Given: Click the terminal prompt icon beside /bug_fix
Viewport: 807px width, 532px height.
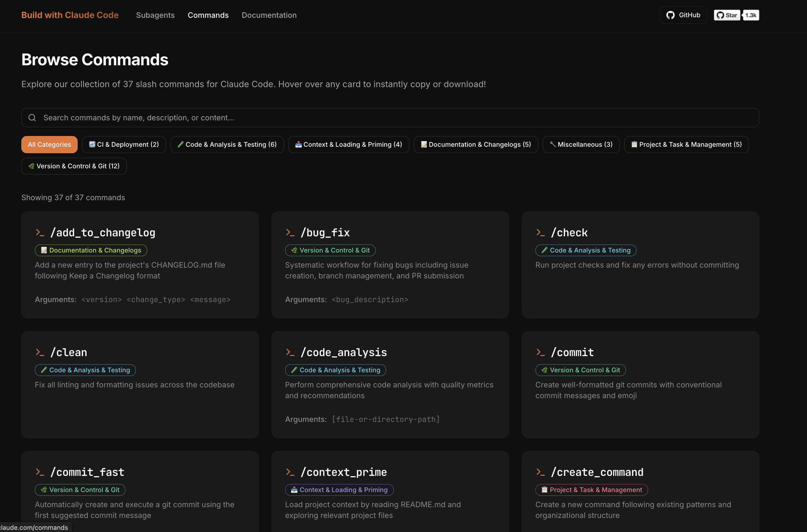Looking at the screenshot, I should tap(290, 233).
